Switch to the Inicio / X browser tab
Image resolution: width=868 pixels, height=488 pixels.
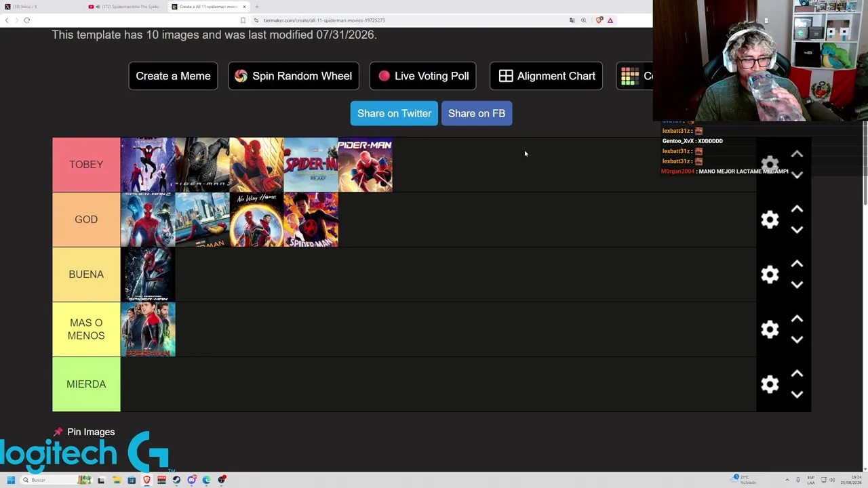(x=41, y=7)
